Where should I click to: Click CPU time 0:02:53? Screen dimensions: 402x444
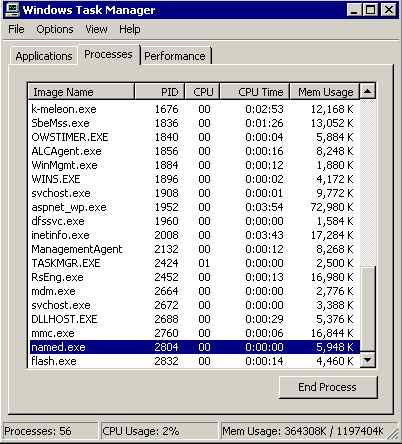click(264, 109)
